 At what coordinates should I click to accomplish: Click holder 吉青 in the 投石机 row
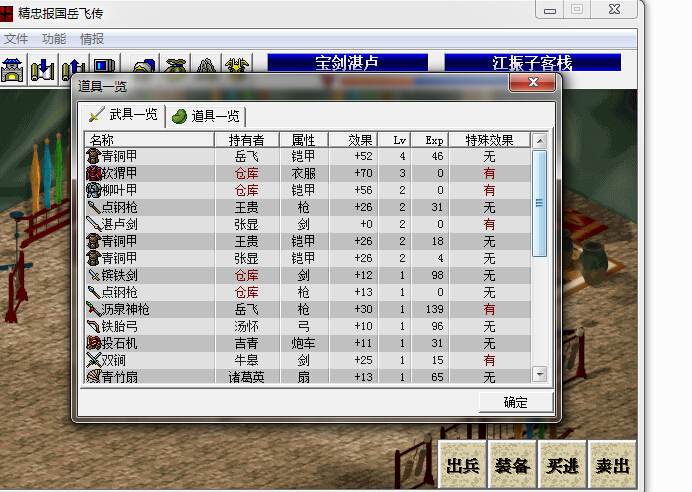pyautogui.click(x=246, y=343)
